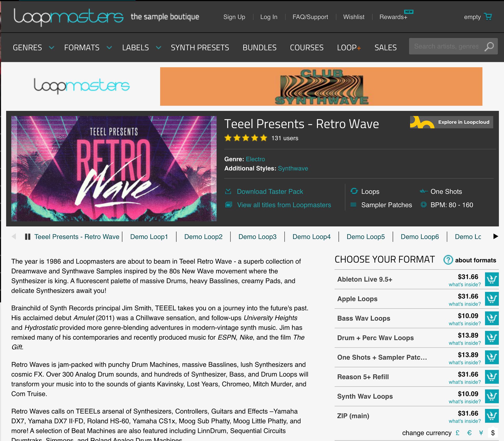Viewport: 504px width, 441px height.
Task: Play Demo Loop1
Action: [149, 237]
